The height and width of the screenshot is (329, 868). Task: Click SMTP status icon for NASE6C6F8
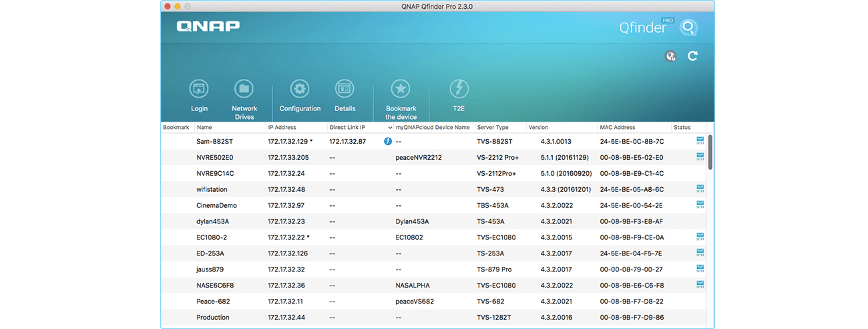click(700, 286)
